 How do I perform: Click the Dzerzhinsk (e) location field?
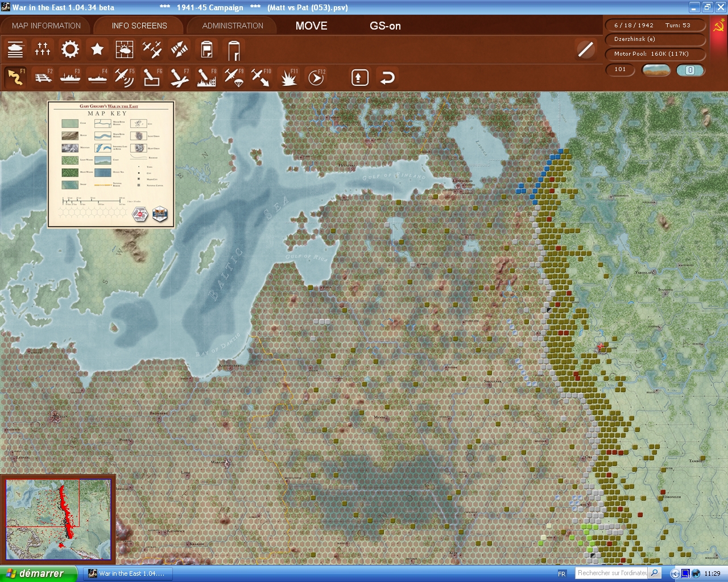pyautogui.click(x=656, y=39)
